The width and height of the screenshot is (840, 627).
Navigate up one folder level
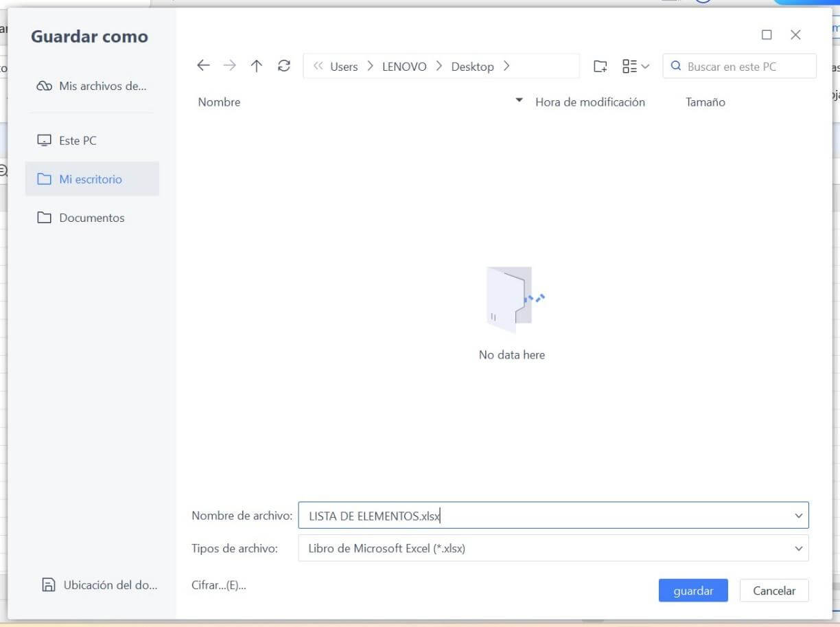pos(256,65)
